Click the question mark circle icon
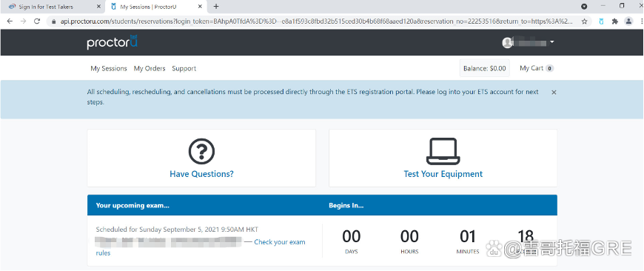 click(x=201, y=151)
